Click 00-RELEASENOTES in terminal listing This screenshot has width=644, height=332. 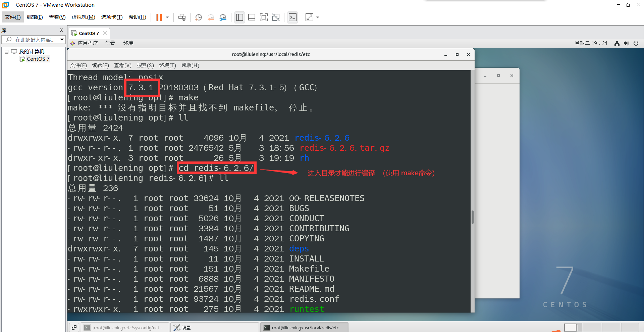(x=327, y=198)
